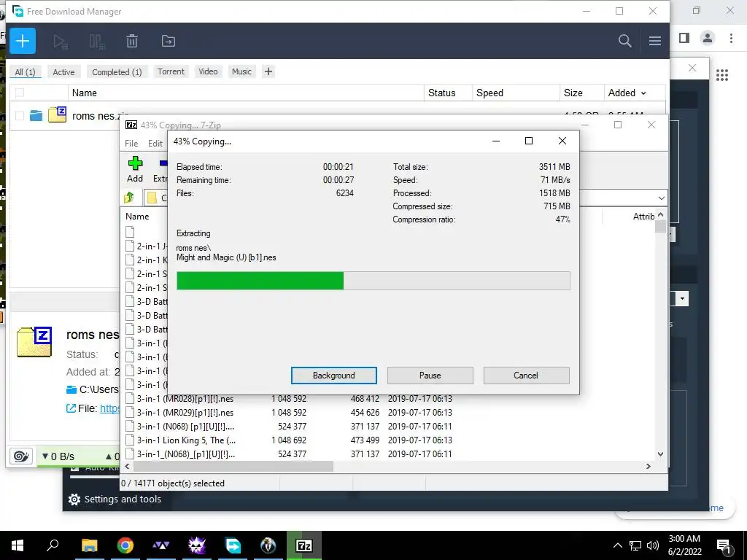Open the hamburger main menu

[654, 41]
